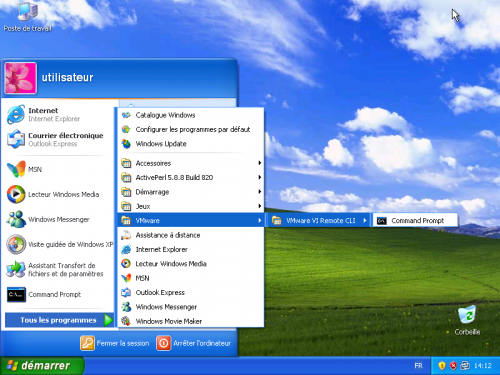The image size is (500, 375).
Task: Click the network connection tray icon
Action: tap(465, 366)
